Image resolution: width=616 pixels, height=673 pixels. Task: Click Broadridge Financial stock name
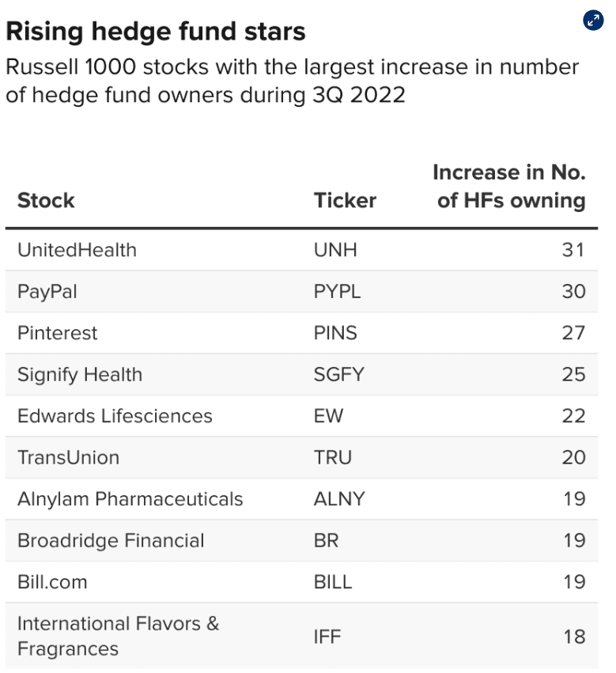[x=111, y=540]
